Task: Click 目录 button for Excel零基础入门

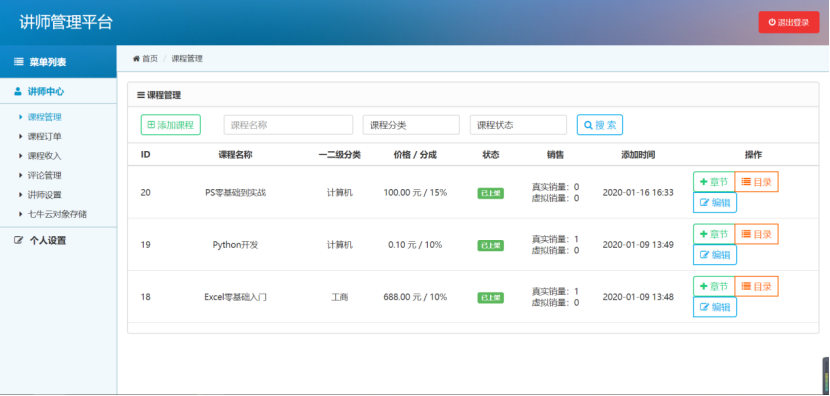Action: 756,286
